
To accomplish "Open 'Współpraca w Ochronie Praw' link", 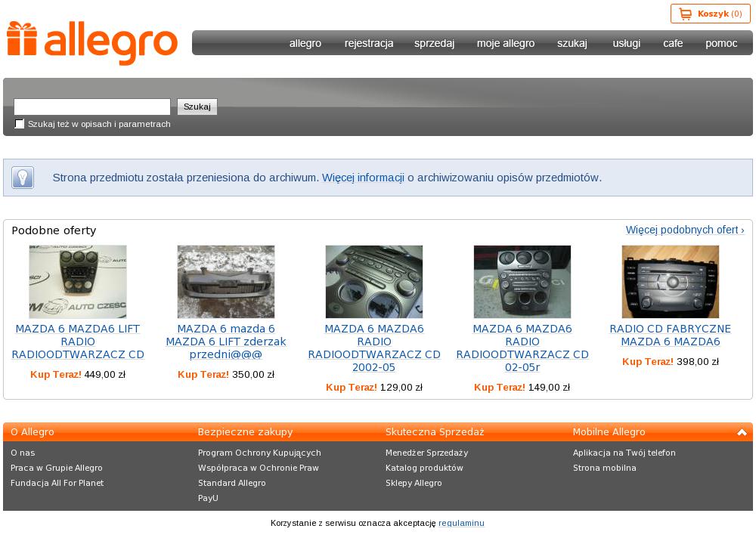I will [x=259, y=468].
